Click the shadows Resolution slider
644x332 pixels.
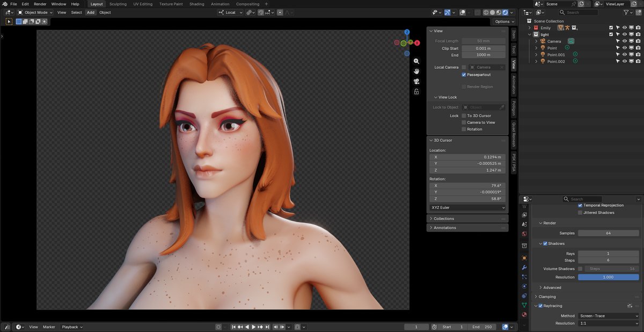point(608,277)
